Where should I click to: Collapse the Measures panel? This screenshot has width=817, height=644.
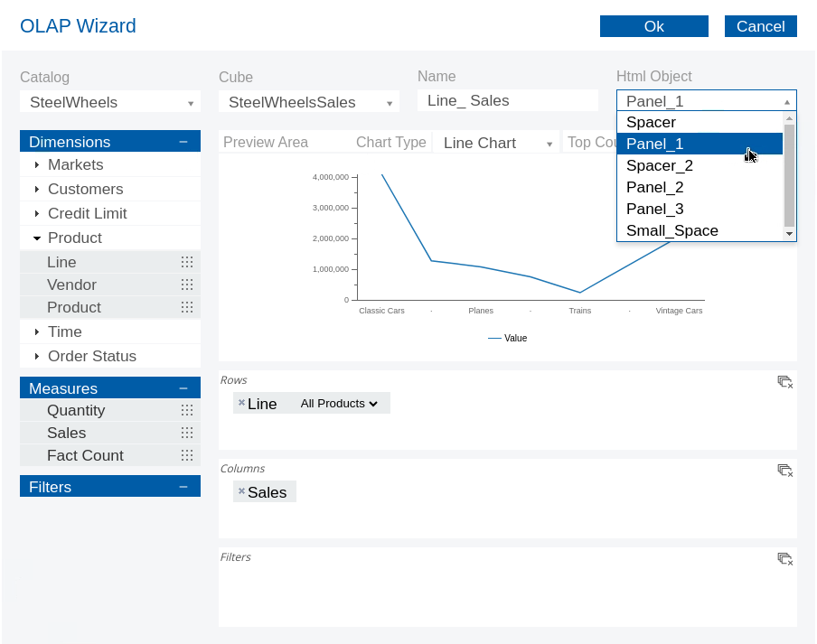[183, 388]
